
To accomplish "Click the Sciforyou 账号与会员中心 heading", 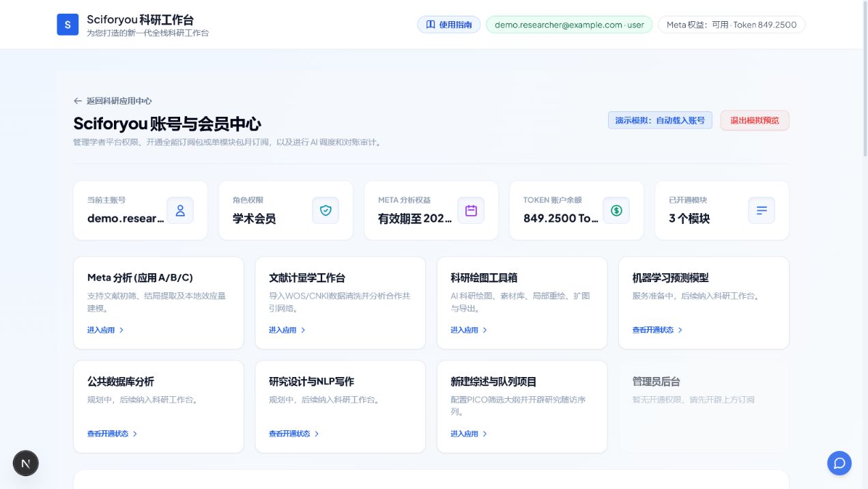I will 167,124.
